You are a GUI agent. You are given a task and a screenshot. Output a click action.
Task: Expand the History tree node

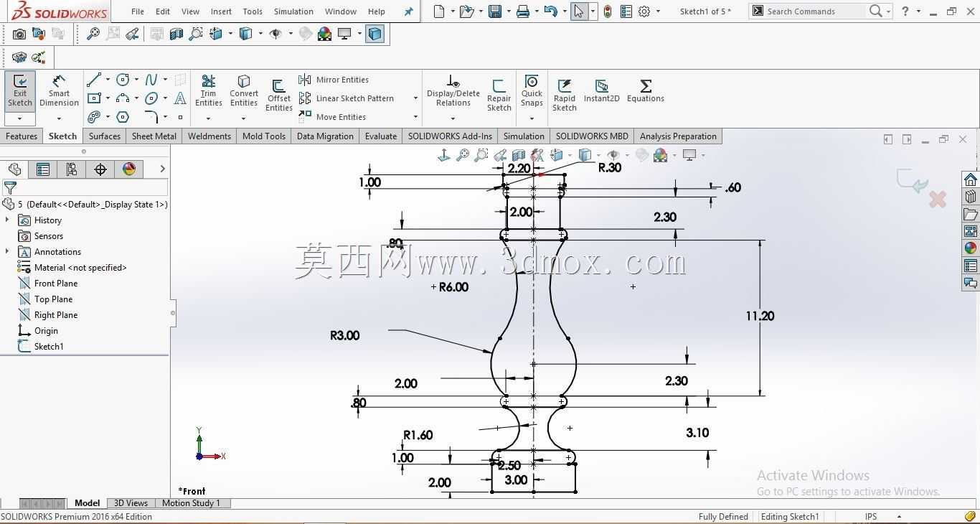tap(7, 220)
